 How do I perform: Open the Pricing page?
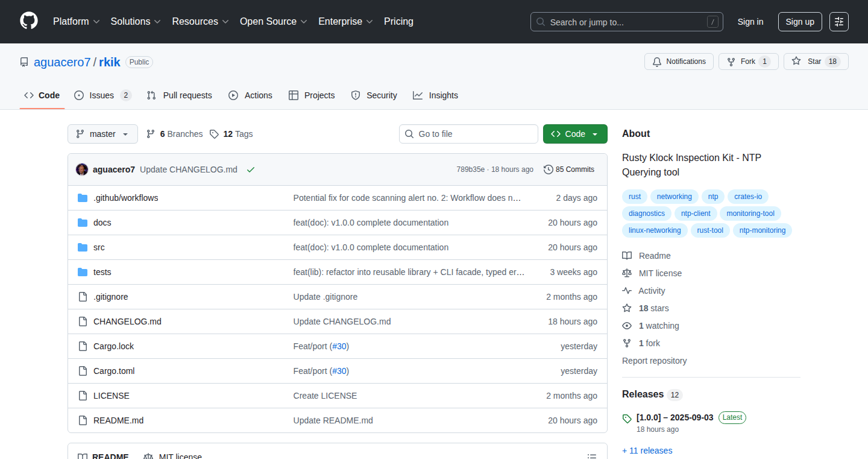point(398,22)
